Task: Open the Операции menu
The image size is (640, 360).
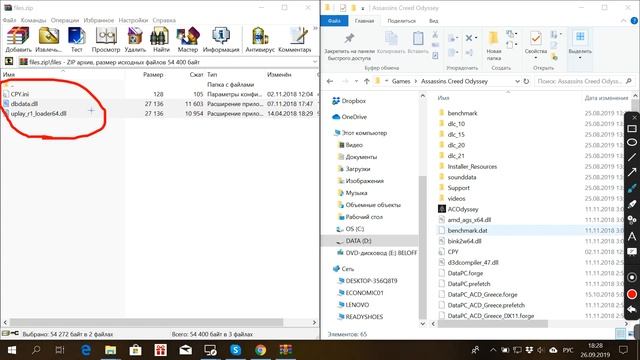Action: pos(65,20)
